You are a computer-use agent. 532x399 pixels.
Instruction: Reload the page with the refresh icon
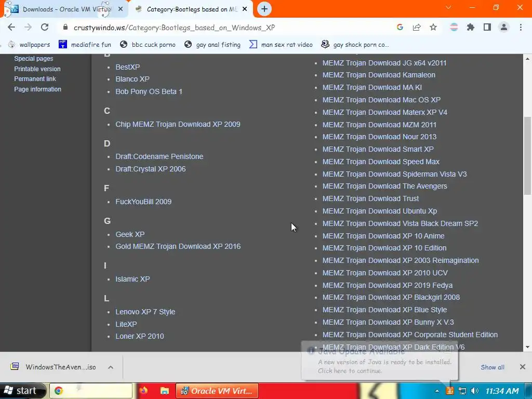click(45, 27)
